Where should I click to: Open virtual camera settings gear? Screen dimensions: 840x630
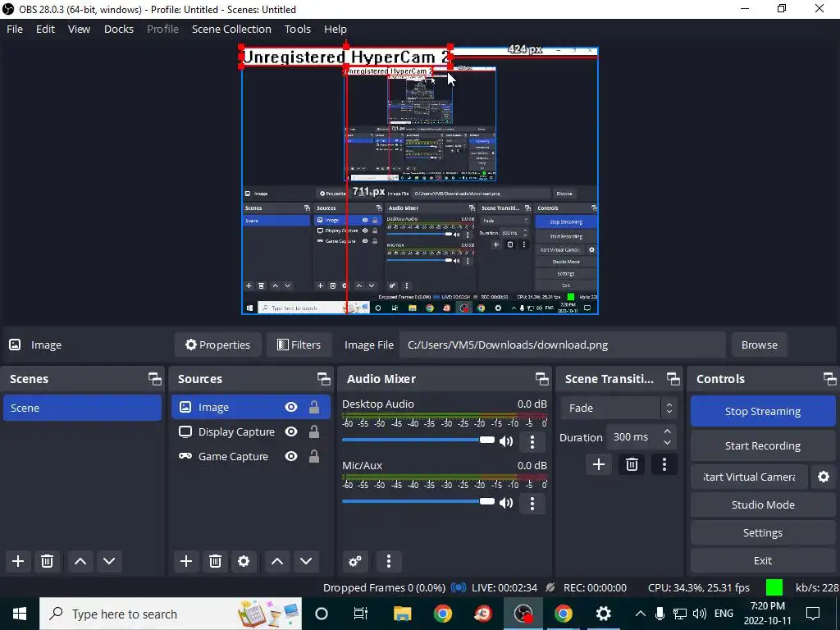click(x=824, y=477)
